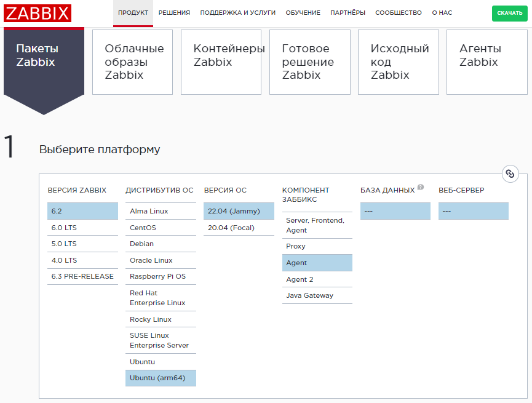
Task: Select Zabbix version 6.3 PRE-RELEASE
Action: click(82, 276)
